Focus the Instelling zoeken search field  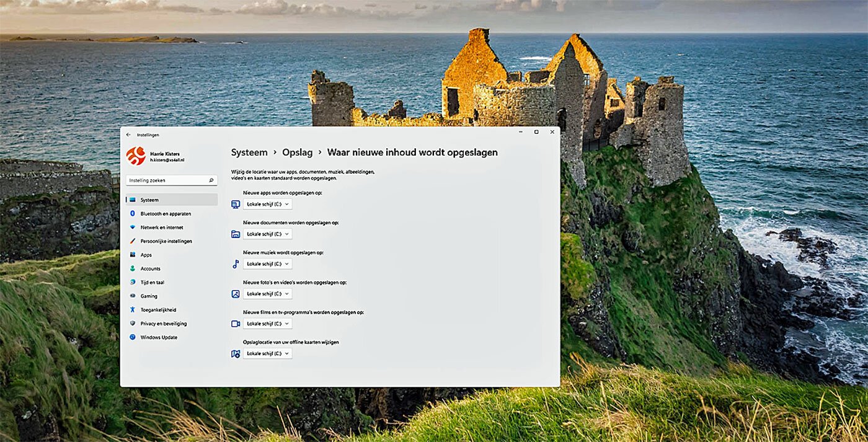point(172,180)
